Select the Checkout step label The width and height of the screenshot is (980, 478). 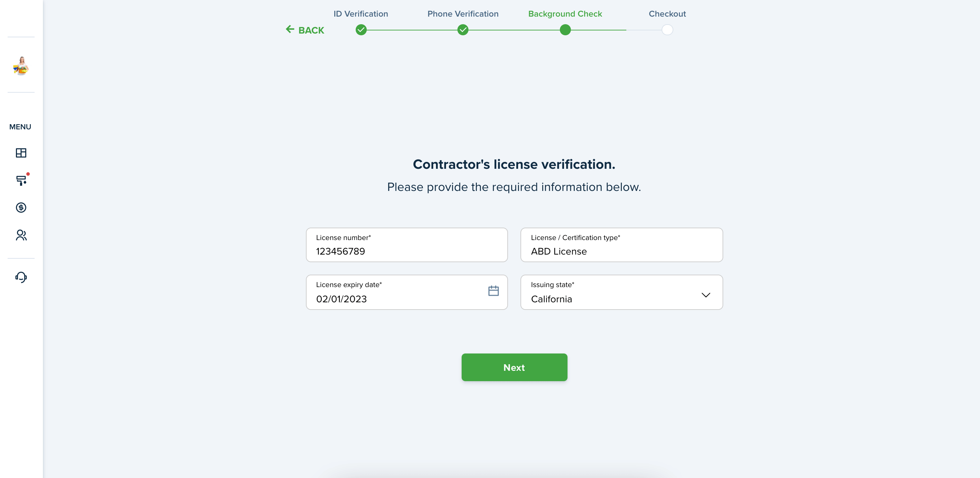pos(667,14)
